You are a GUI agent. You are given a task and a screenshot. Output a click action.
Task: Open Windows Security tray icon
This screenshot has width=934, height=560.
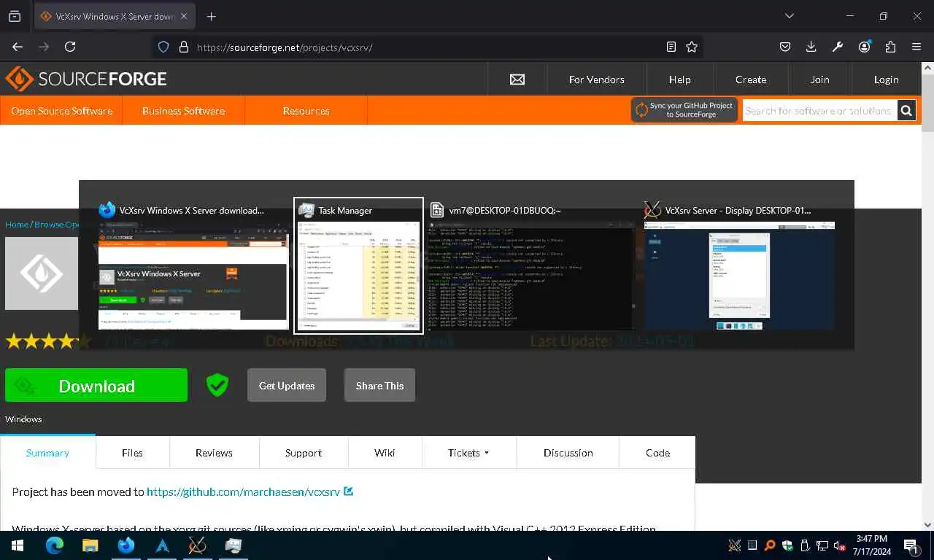pos(787,545)
